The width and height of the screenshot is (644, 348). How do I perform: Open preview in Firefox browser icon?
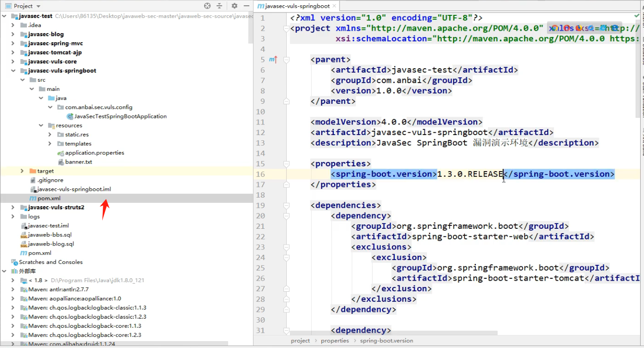[579, 28]
